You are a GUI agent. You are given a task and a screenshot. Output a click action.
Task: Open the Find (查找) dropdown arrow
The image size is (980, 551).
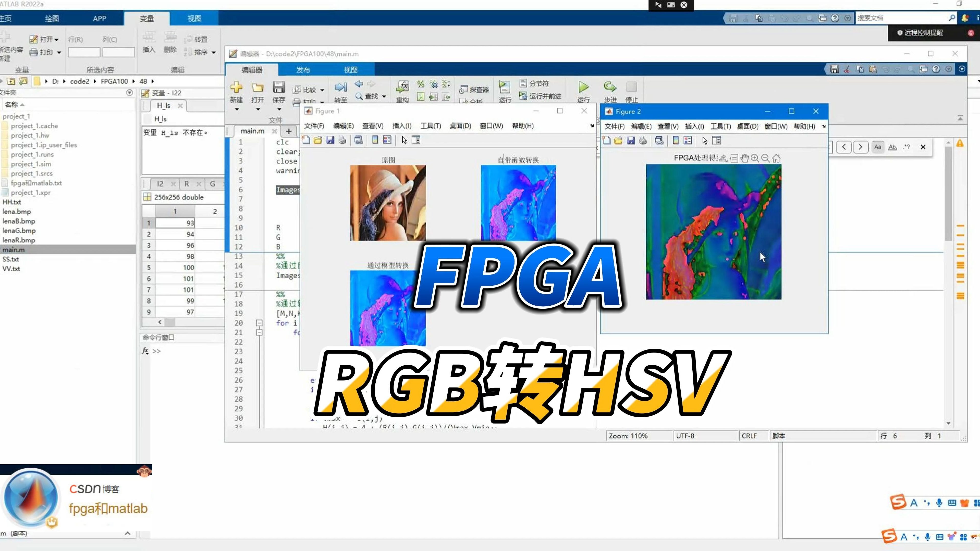point(384,97)
